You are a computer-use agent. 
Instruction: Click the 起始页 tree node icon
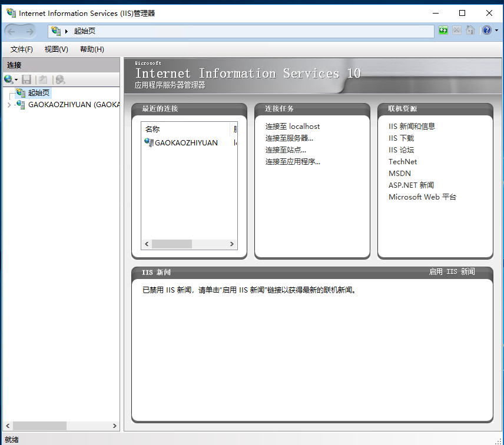pos(21,93)
